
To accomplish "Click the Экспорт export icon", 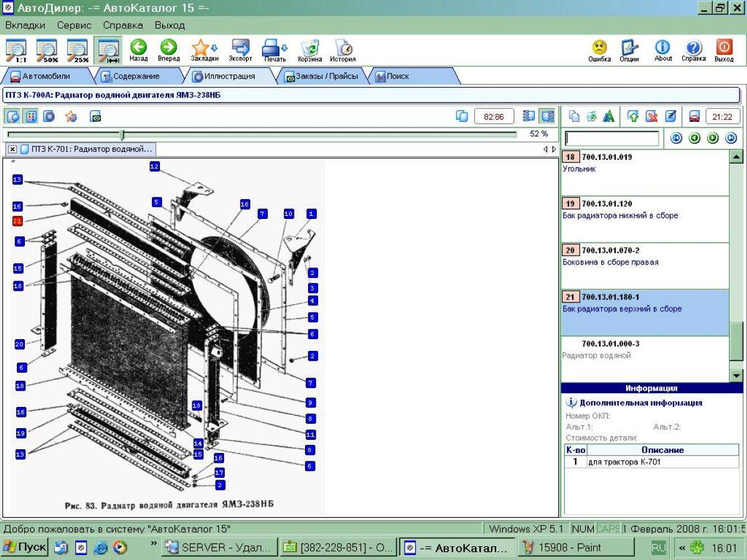I will [240, 50].
